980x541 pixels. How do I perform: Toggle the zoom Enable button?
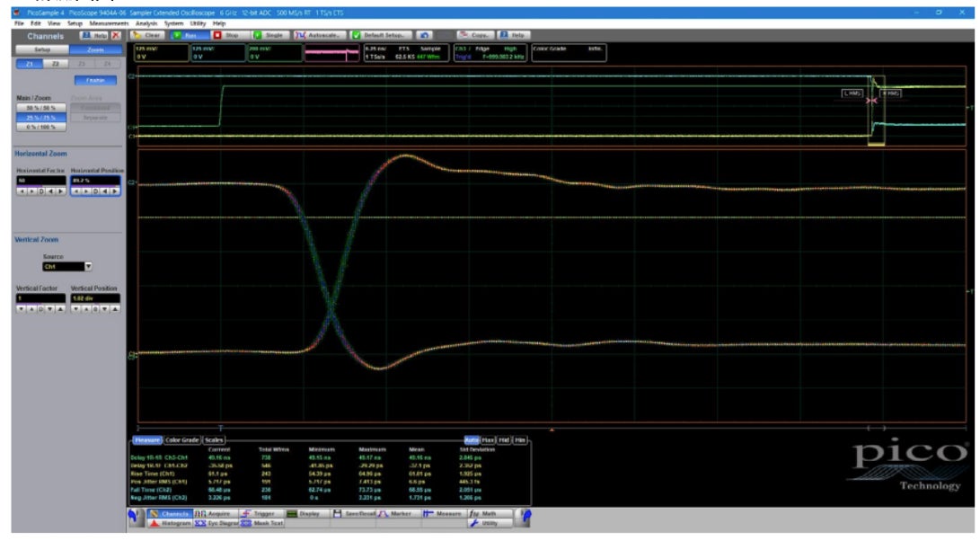click(94, 80)
